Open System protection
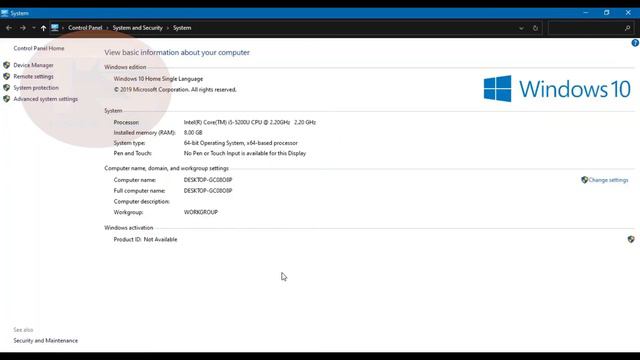 (x=36, y=88)
